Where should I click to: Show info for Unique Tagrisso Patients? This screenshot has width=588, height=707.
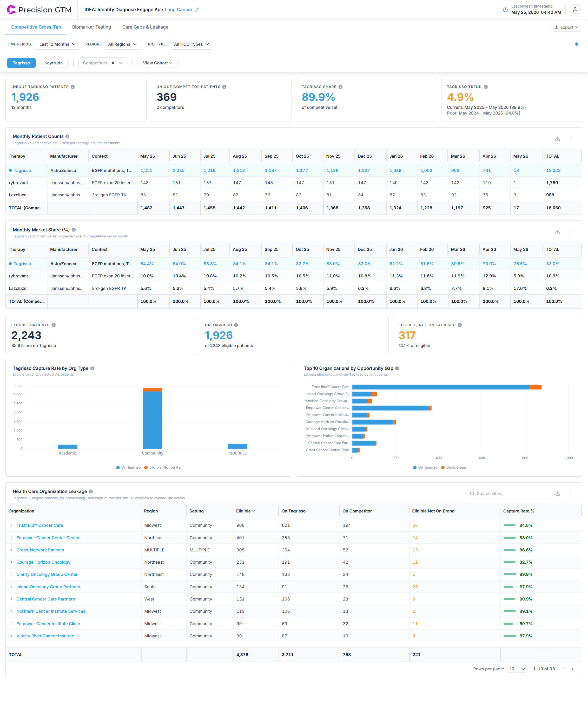[x=73, y=87]
